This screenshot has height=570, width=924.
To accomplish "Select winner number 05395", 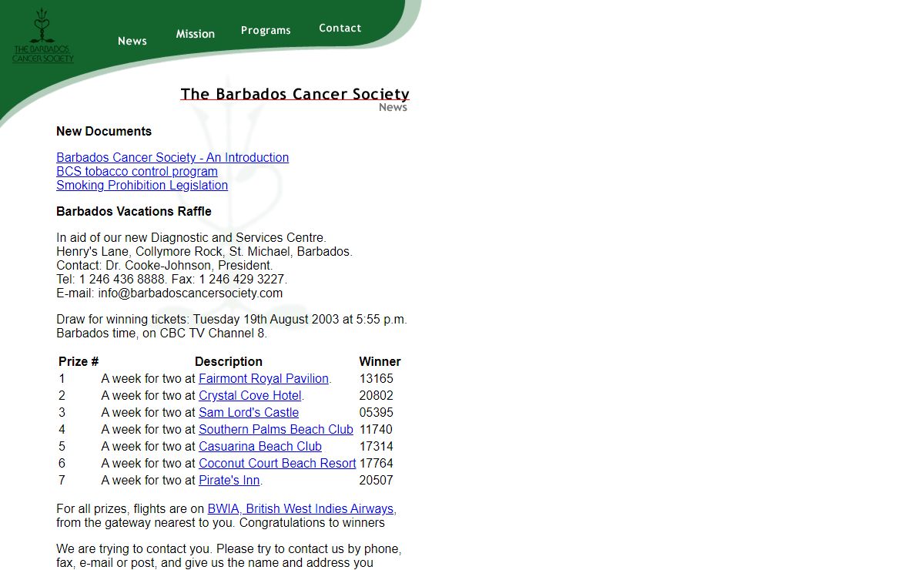I will click(x=377, y=412).
